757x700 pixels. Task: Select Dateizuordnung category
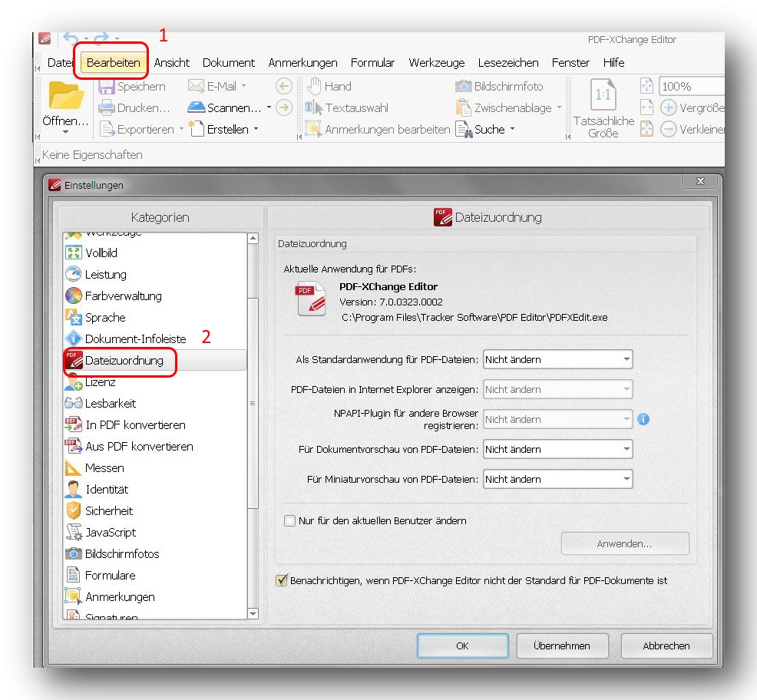pyautogui.click(x=154, y=360)
